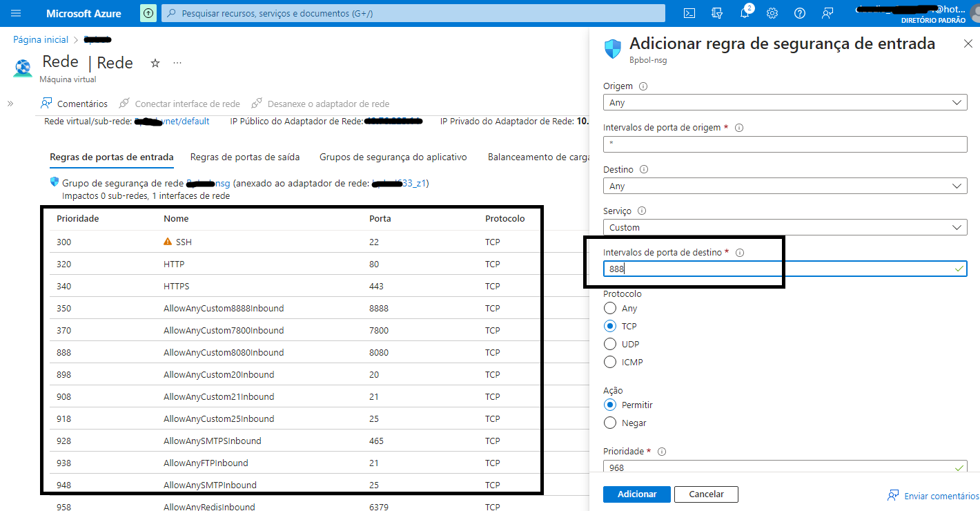Select the UDP protocol radio button
Screen dimensions: 980x511
[x=609, y=344]
